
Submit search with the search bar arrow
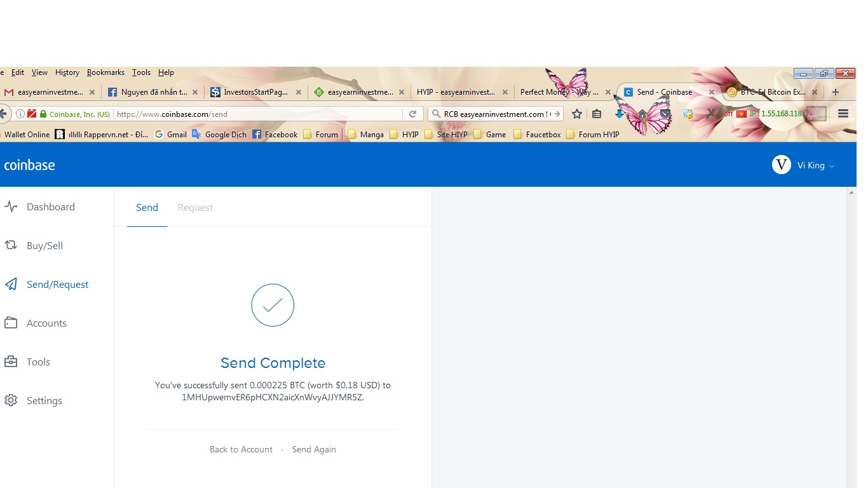pyautogui.click(x=557, y=114)
